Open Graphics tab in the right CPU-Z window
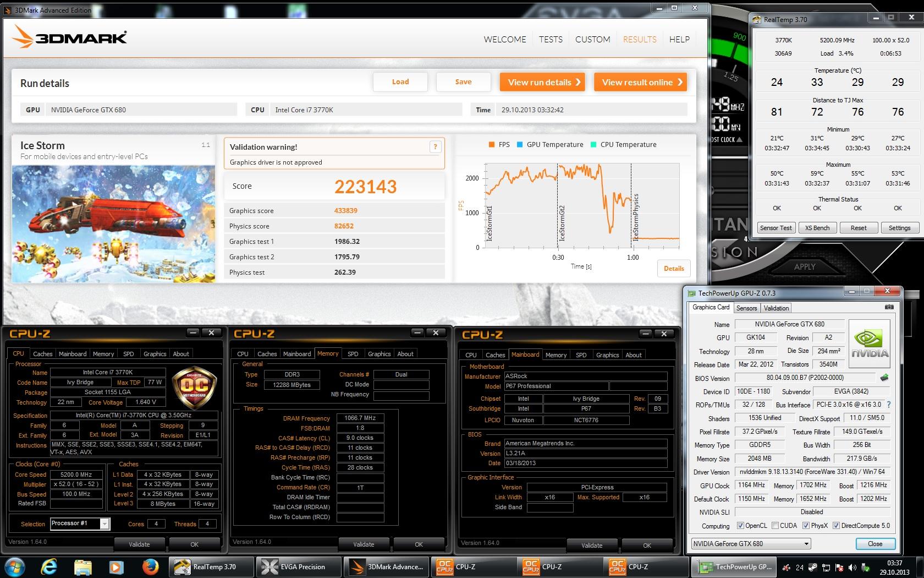The image size is (924, 578). pos(607,355)
